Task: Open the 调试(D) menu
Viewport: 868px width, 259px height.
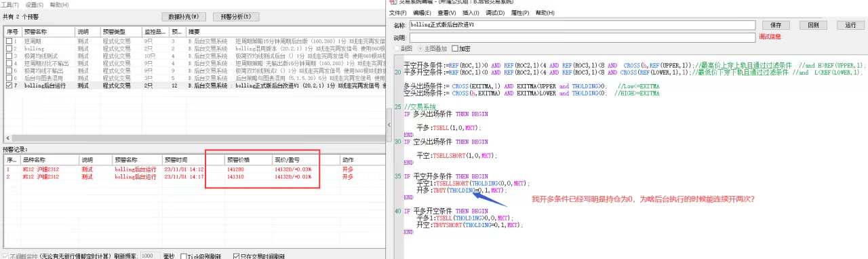Action: click(x=495, y=13)
